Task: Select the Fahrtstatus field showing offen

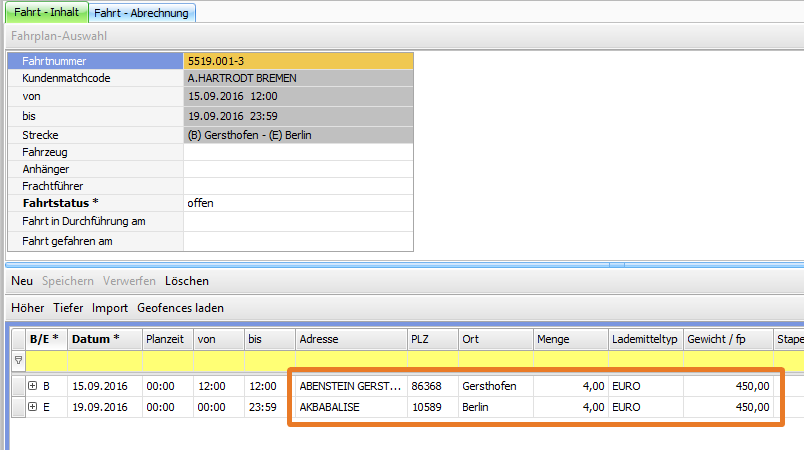Action: 298,203
